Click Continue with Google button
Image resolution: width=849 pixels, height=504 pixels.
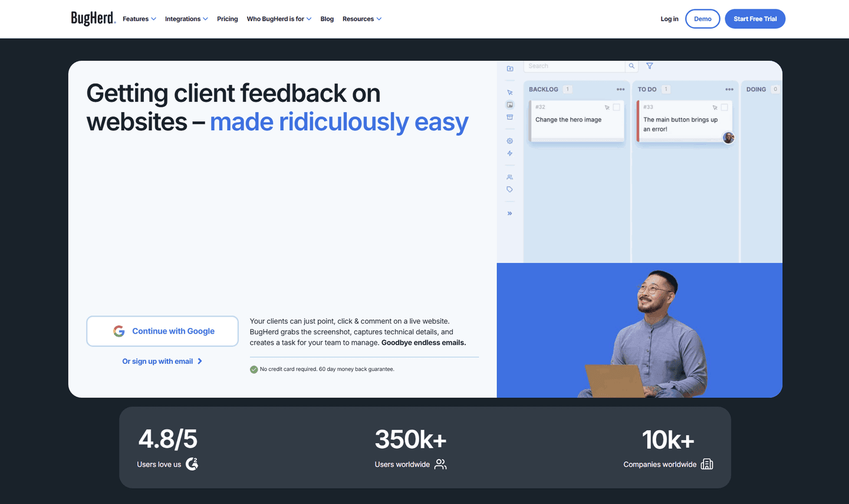[163, 331]
